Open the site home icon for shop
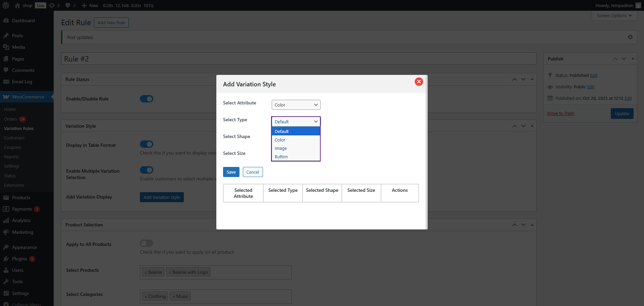 pos(17,5)
